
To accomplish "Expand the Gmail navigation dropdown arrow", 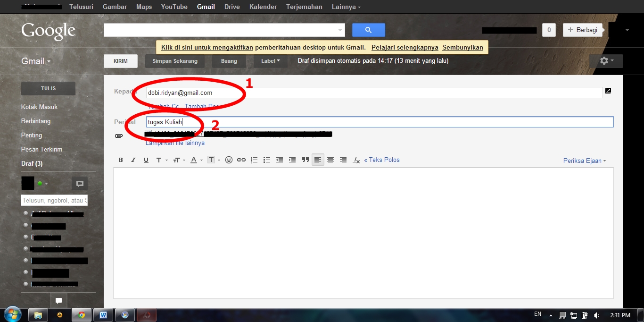I will tap(48, 61).
